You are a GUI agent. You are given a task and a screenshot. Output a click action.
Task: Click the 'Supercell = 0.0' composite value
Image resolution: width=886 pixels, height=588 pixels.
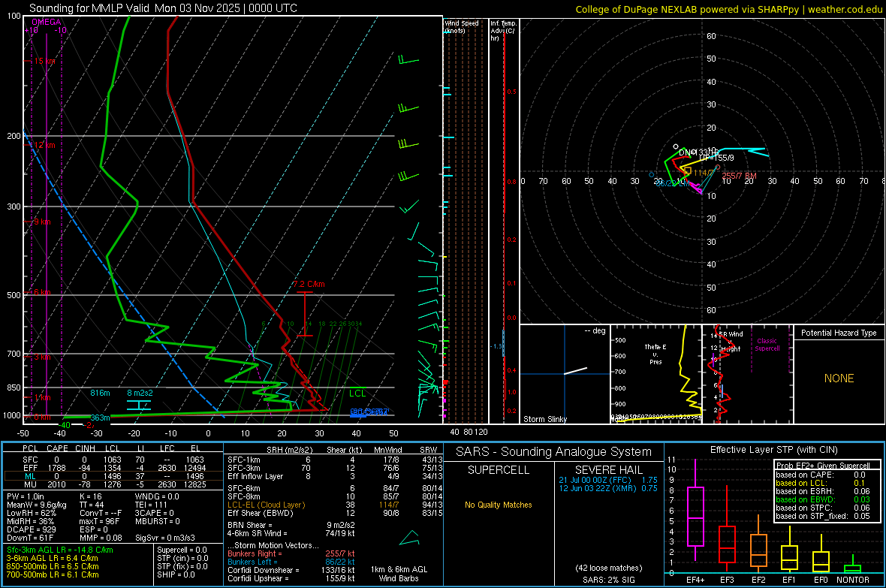[x=182, y=550]
